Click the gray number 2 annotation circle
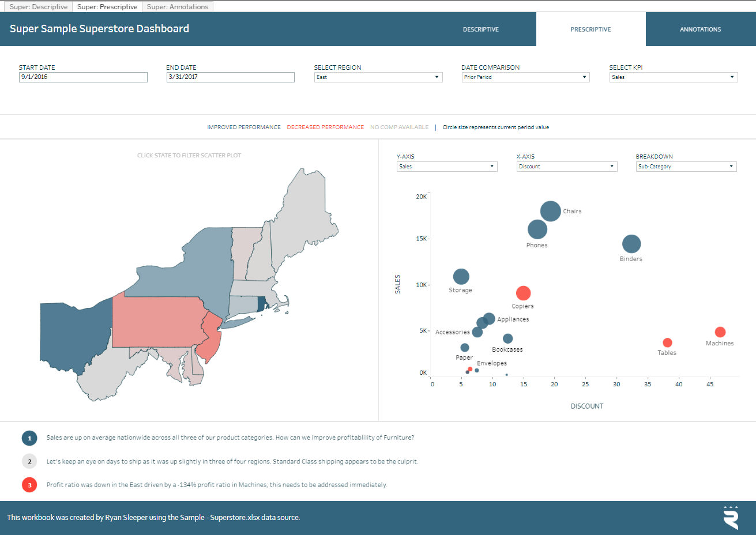The width and height of the screenshot is (756, 535). pos(29,461)
